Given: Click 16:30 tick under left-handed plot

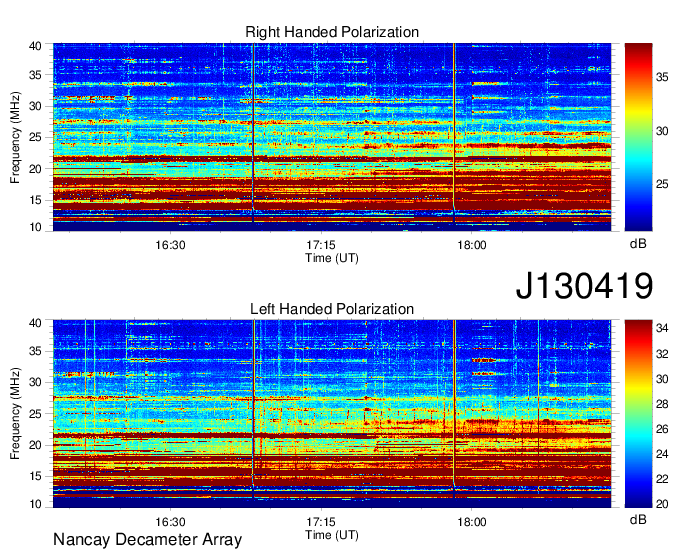Looking at the screenshot, I should [x=170, y=522].
